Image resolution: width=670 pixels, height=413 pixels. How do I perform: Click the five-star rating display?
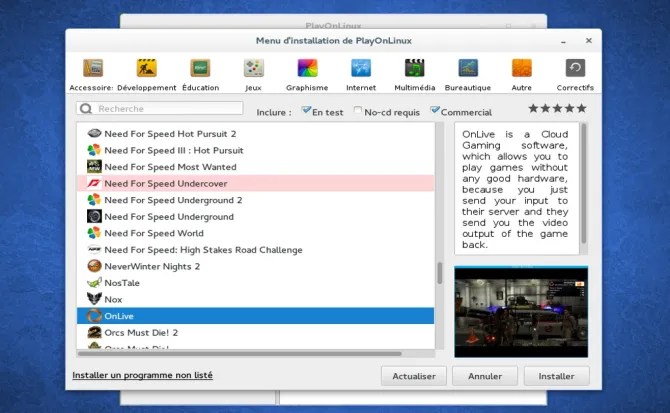(557, 108)
